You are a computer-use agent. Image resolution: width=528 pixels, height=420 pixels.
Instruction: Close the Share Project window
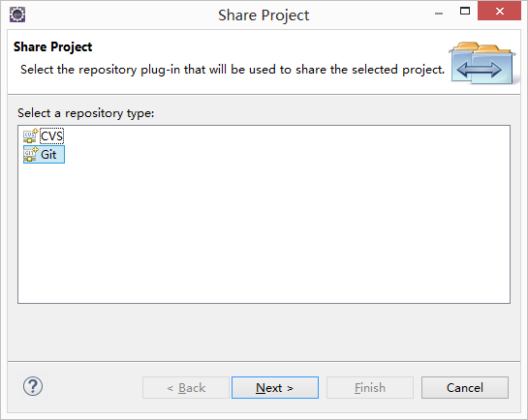click(499, 11)
